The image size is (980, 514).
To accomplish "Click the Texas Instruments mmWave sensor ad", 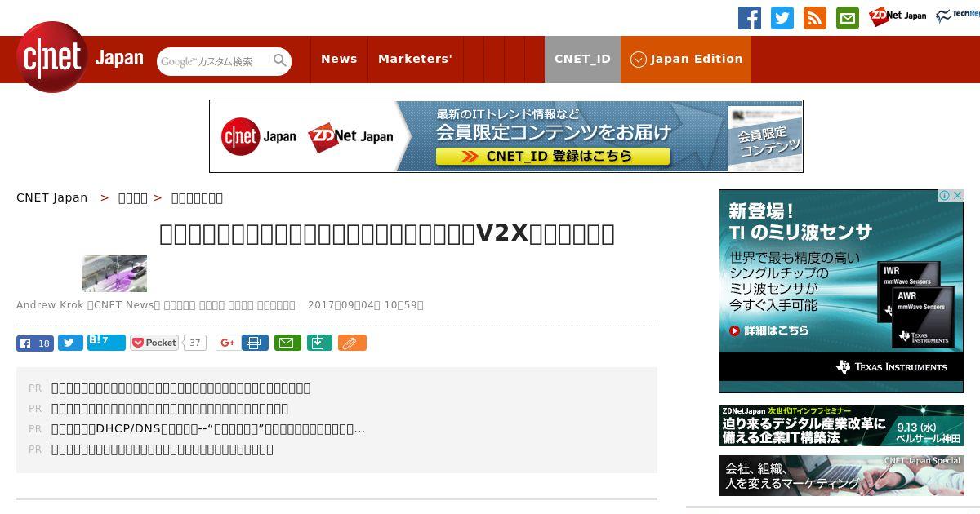I will (841, 291).
